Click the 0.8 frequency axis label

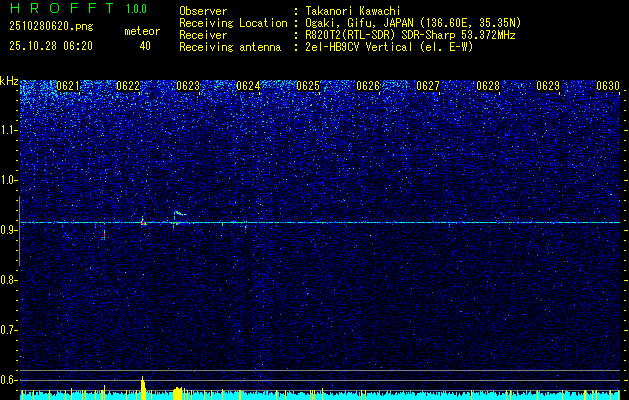[9, 280]
